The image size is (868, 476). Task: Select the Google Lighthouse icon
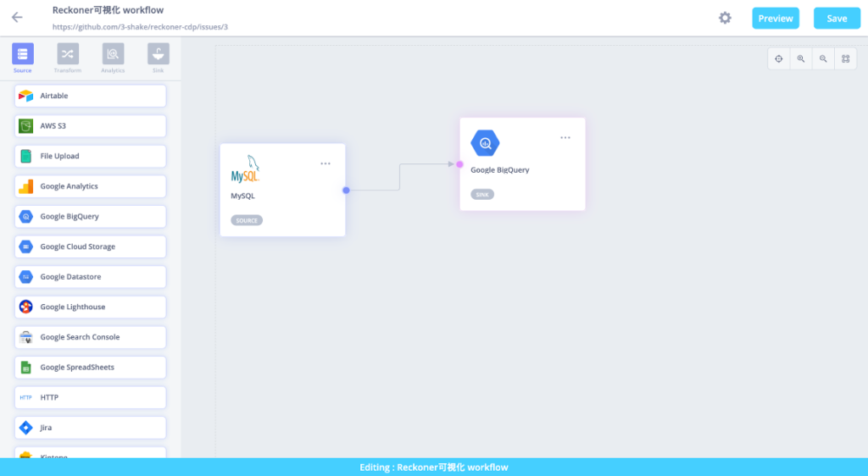pos(26,307)
